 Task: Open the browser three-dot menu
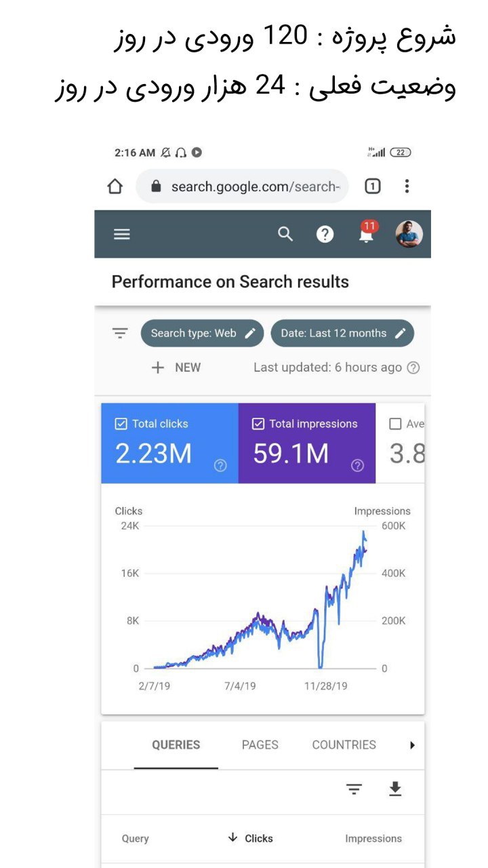407,186
